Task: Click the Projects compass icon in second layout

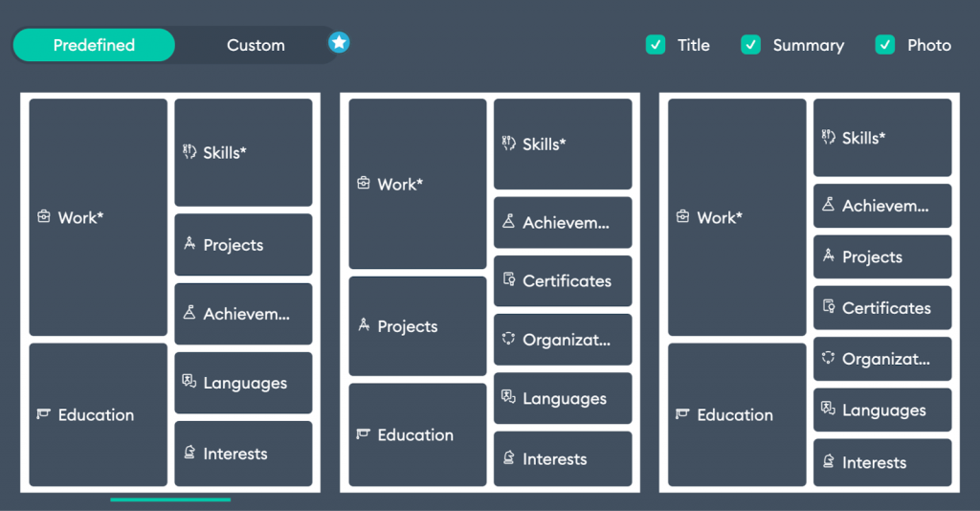Action: click(x=363, y=325)
